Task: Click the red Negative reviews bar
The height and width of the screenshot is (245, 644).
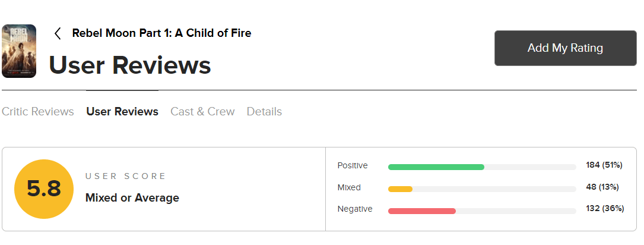Action: [x=421, y=211]
